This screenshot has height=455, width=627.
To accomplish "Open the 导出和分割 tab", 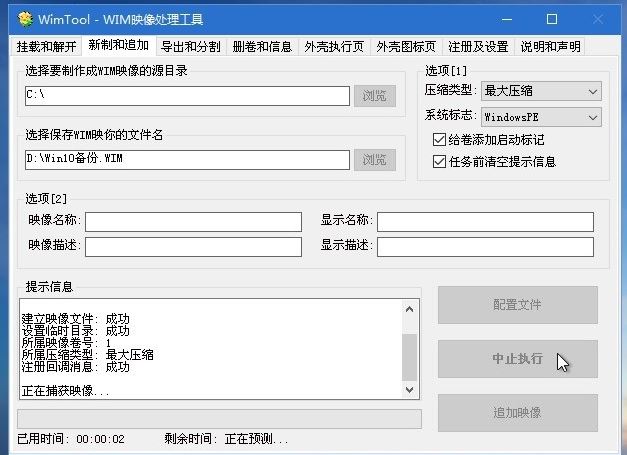I will pyautogui.click(x=191, y=47).
